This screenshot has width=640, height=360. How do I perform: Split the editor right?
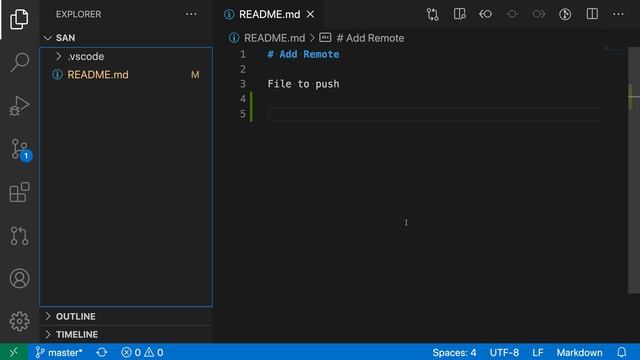point(592,14)
